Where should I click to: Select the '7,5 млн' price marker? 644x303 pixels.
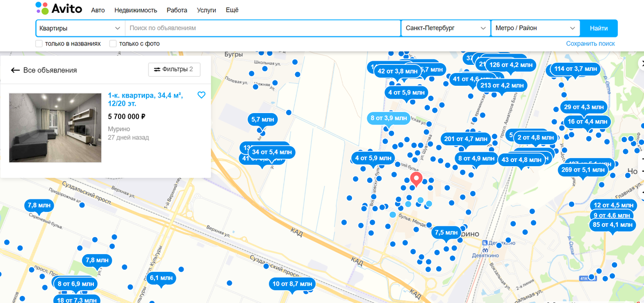(x=446, y=233)
